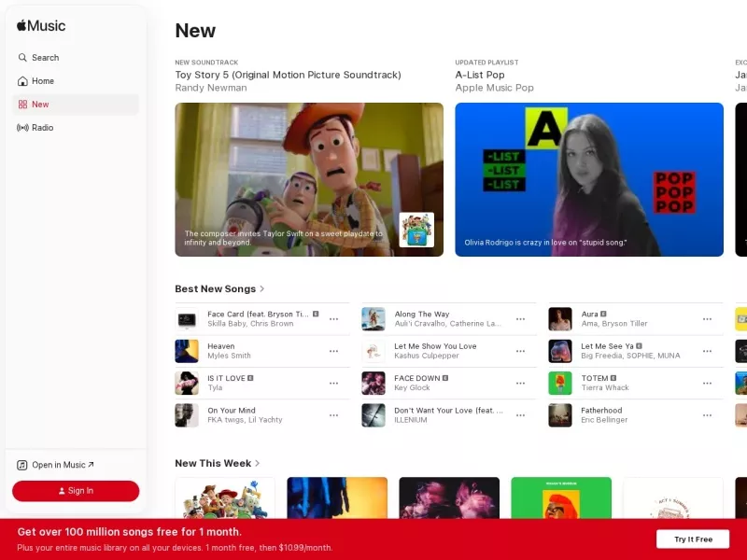The width and height of the screenshot is (747, 560).
Task: Click On Your Mind album artwork
Action: click(187, 415)
